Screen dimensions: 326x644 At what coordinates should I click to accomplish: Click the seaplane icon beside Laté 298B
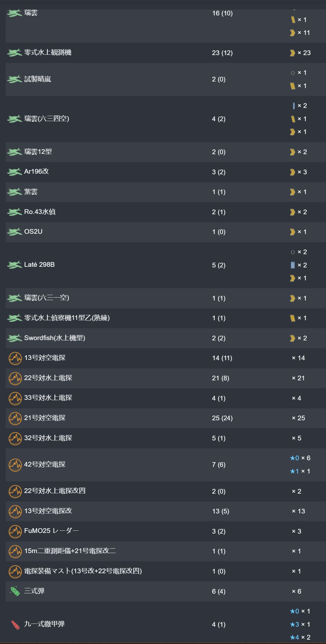tap(14, 265)
